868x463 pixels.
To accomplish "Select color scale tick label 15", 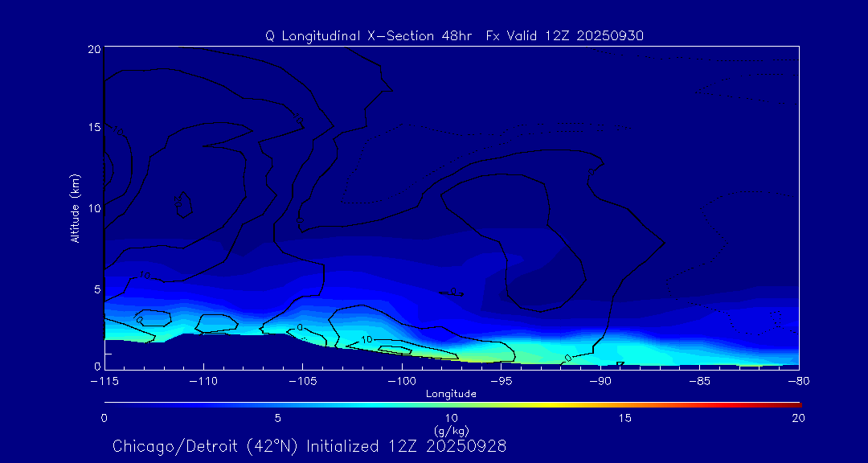I will coord(625,418).
